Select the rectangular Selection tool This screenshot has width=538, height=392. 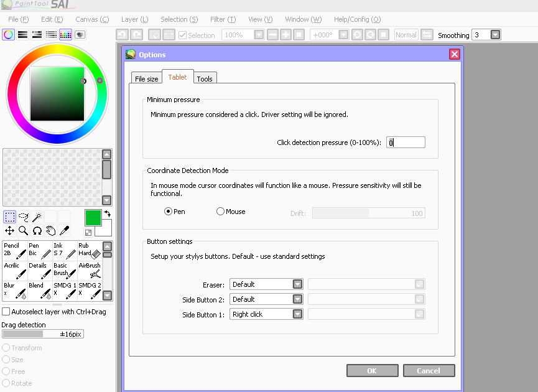click(9, 217)
